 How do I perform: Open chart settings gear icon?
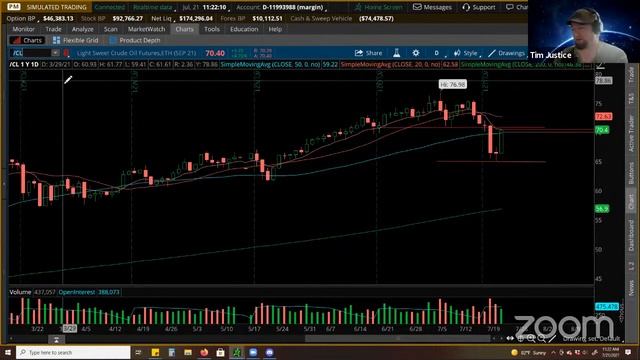[416, 53]
